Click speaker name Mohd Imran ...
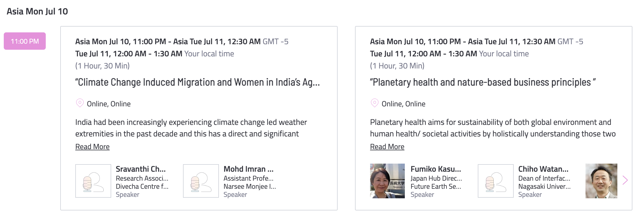The image size is (644, 222). [248, 169]
